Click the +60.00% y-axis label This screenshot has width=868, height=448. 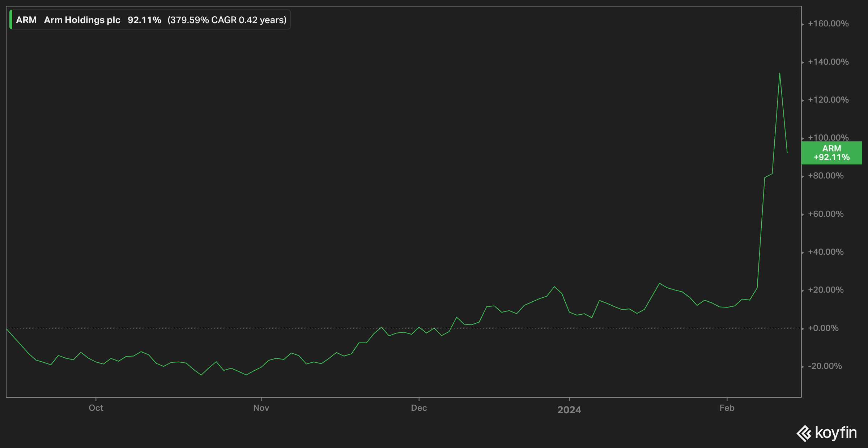point(826,214)
